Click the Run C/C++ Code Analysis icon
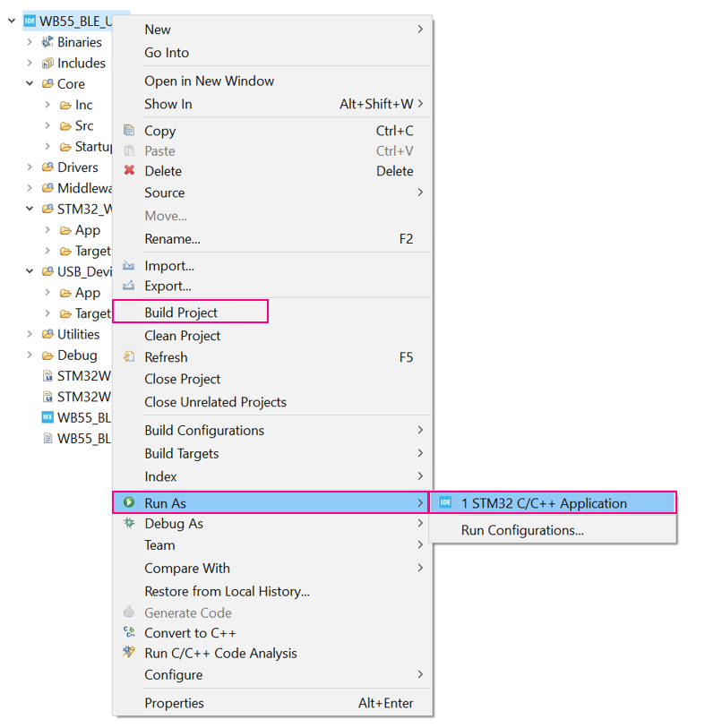Viewport: 705px width, 728px height. pos(129,652)
